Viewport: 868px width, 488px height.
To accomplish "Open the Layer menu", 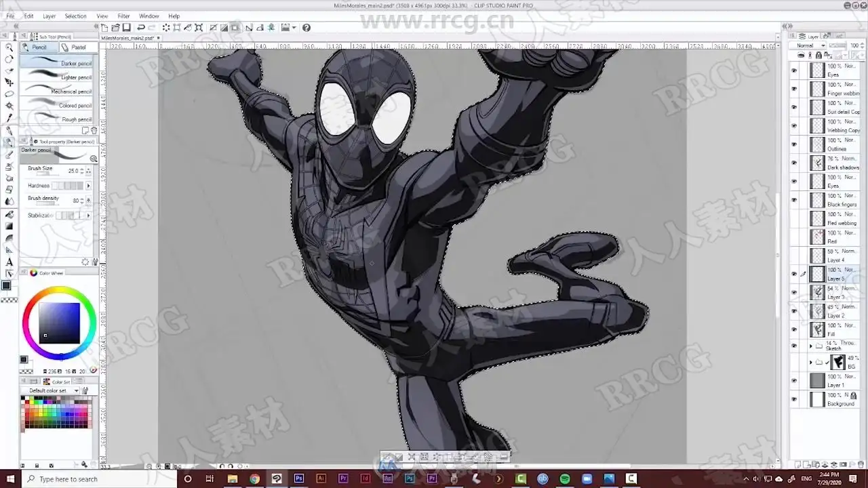I will click(x=50, y=16).
